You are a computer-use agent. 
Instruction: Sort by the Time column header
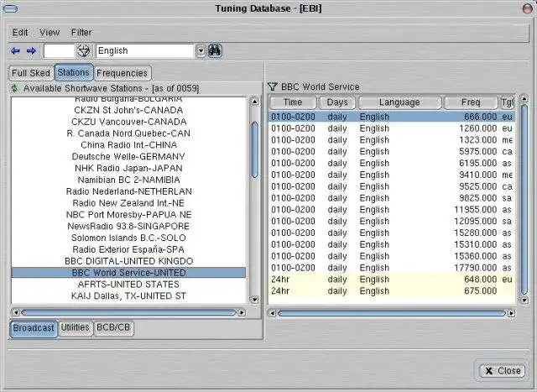pos(293,102)
